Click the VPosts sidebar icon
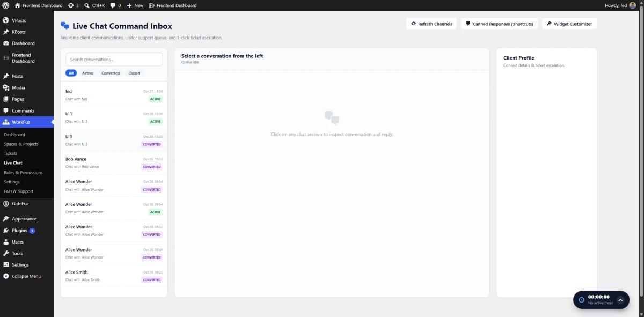644x317 pixels. 6,20
